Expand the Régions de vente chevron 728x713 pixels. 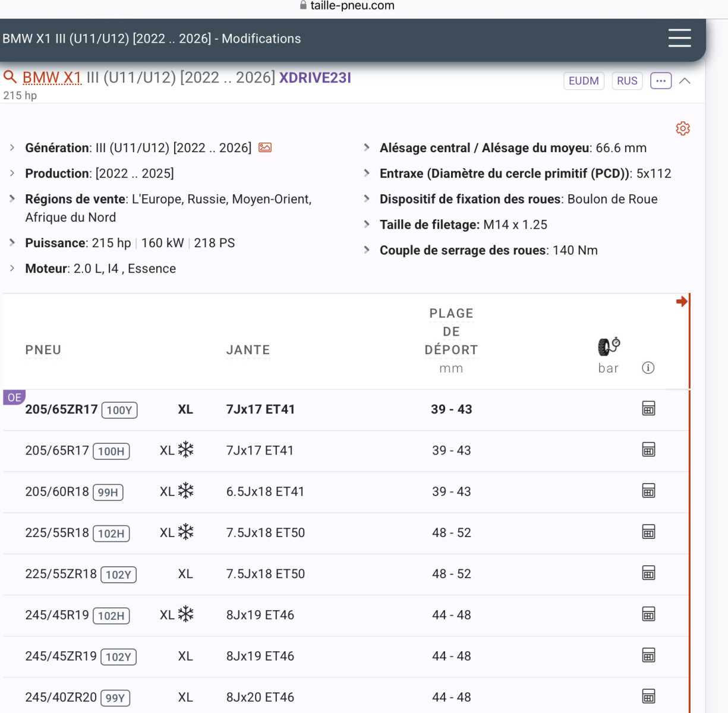(x=12, y=198)
